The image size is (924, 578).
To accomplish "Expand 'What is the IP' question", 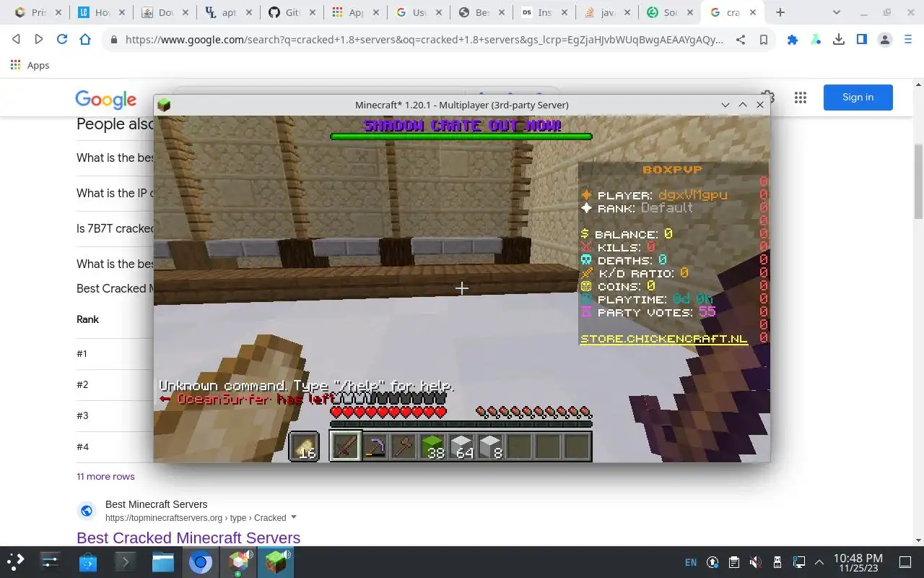I will click(x=115, y=193).
